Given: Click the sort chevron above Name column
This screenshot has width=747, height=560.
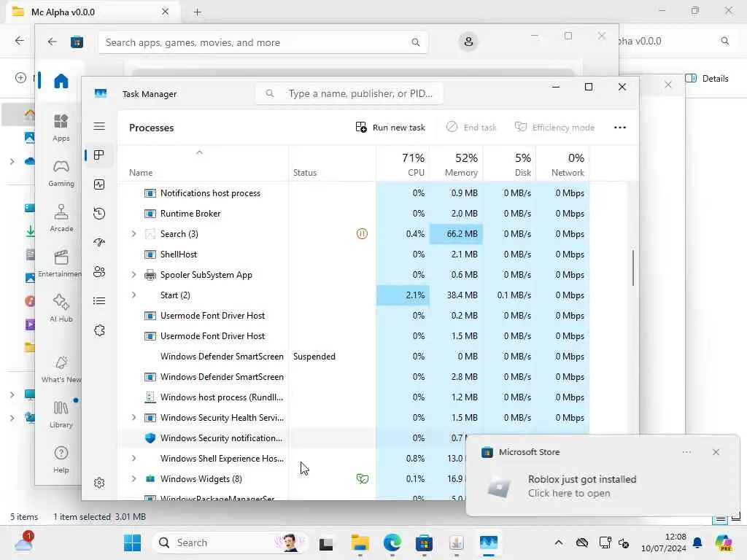Looking at the screenshot, I should click(x=199, y=152).
